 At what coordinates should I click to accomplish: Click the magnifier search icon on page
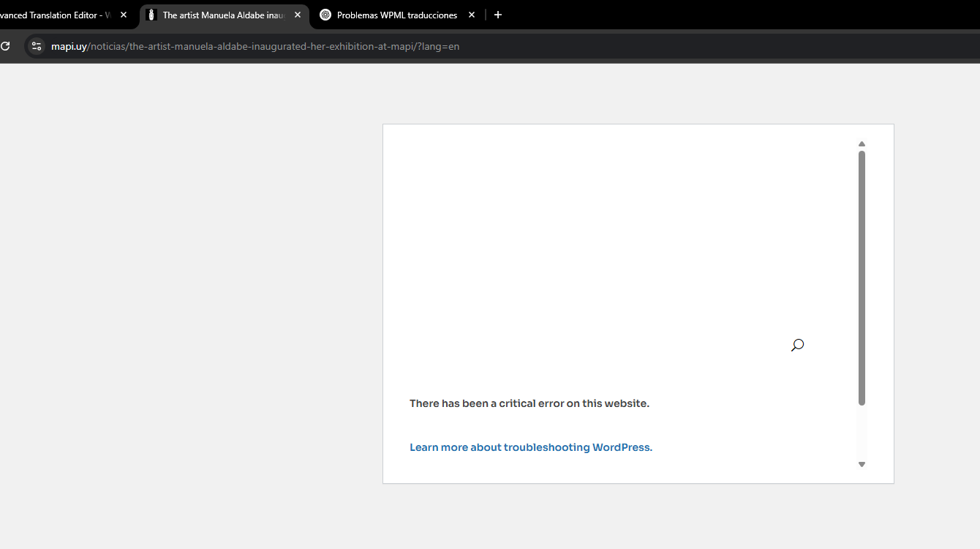[797, 345]
